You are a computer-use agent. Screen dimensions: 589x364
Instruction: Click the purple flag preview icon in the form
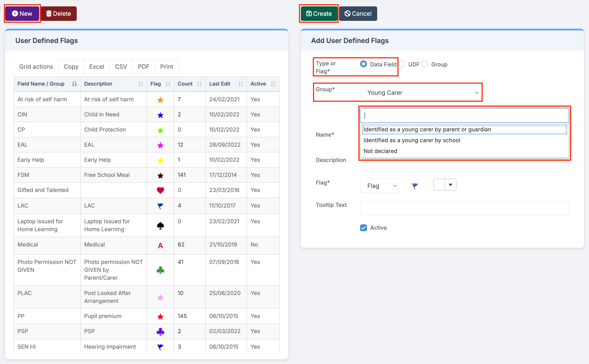click(415, 186)
